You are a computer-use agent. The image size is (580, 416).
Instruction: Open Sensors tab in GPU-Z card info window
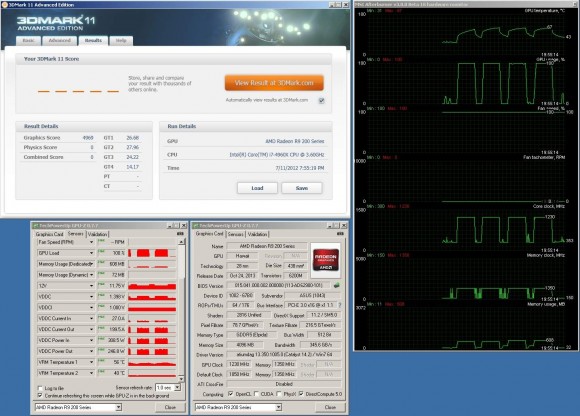[236, 234]
